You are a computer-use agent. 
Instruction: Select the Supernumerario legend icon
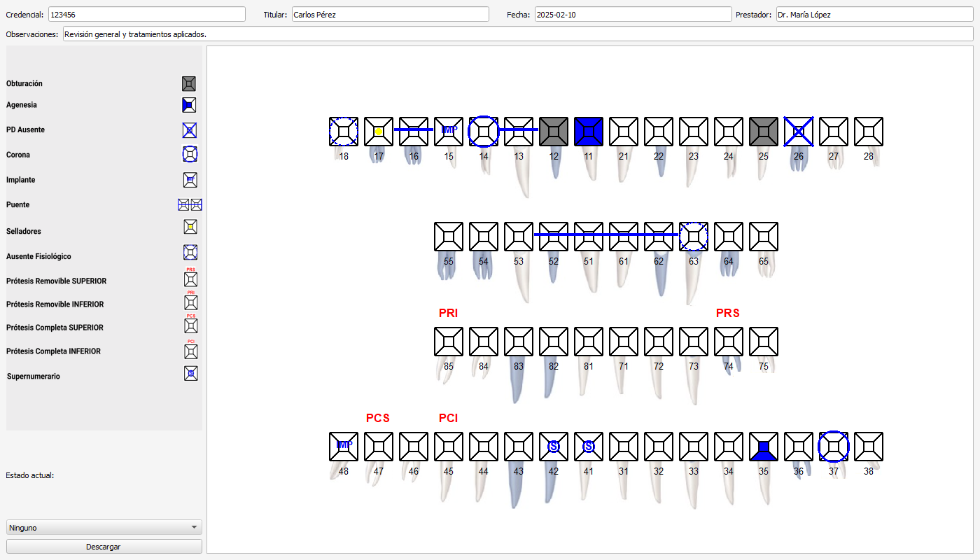(190, 374)
